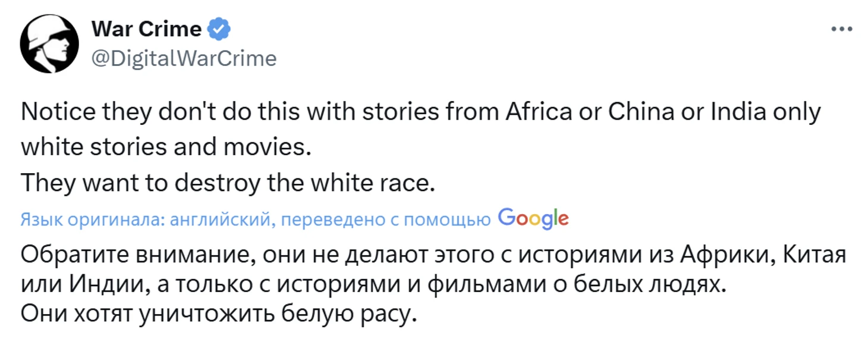Click the blue verified checkmark badge

tap(218, 29)
